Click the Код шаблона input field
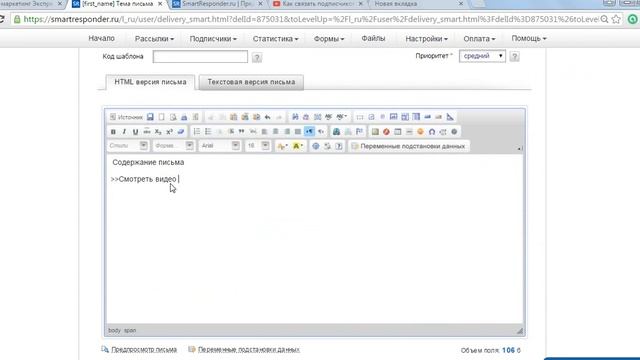This screenshot has height=360, width=640. point(200,56)
